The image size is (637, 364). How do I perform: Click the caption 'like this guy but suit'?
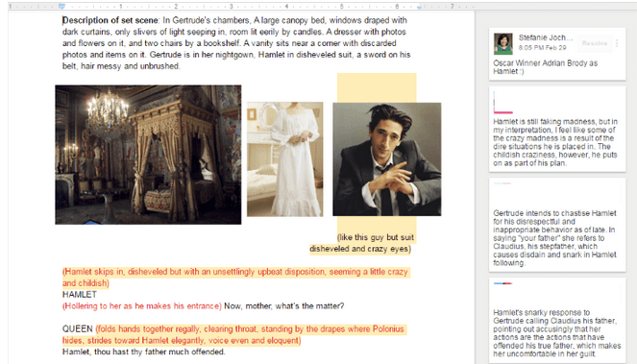pos(377,237)
